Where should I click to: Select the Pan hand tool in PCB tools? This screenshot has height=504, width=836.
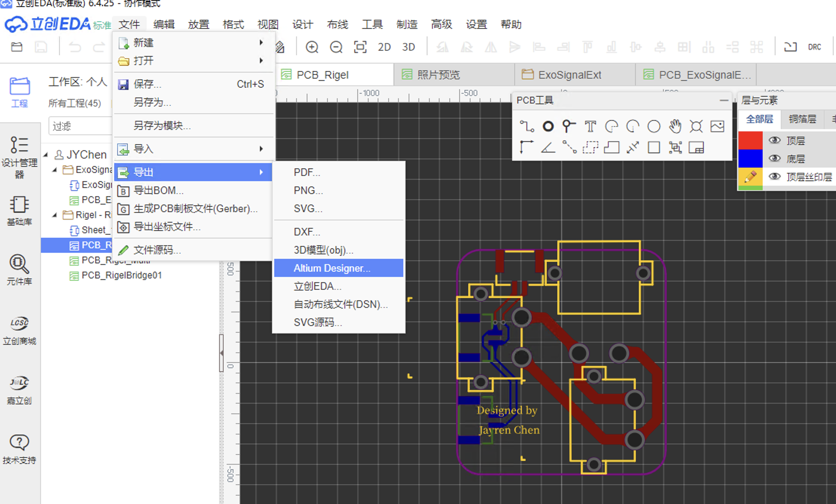pyautogui.click(x=675, y=126)
